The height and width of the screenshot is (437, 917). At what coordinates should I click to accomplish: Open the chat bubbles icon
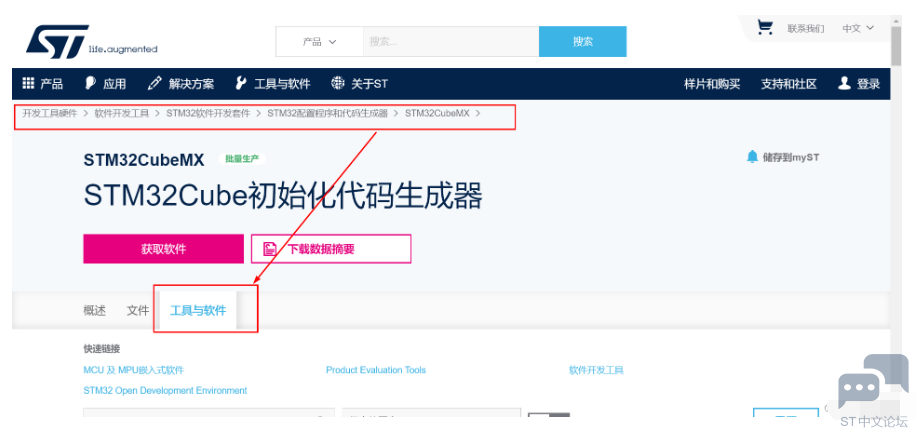[873, 383]
